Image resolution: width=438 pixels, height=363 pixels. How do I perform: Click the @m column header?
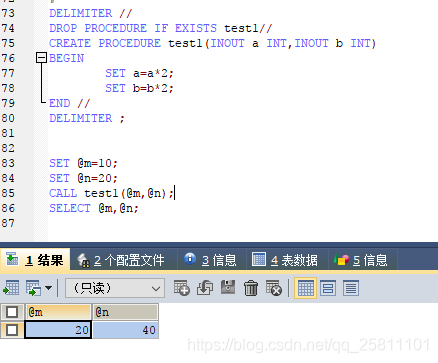(58, 312)
